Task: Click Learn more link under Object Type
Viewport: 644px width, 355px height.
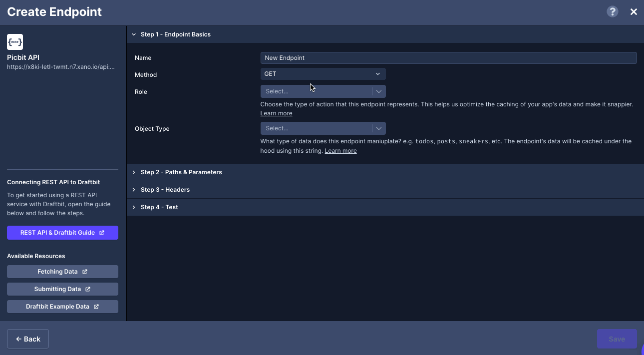Action: tap(340, 151)
